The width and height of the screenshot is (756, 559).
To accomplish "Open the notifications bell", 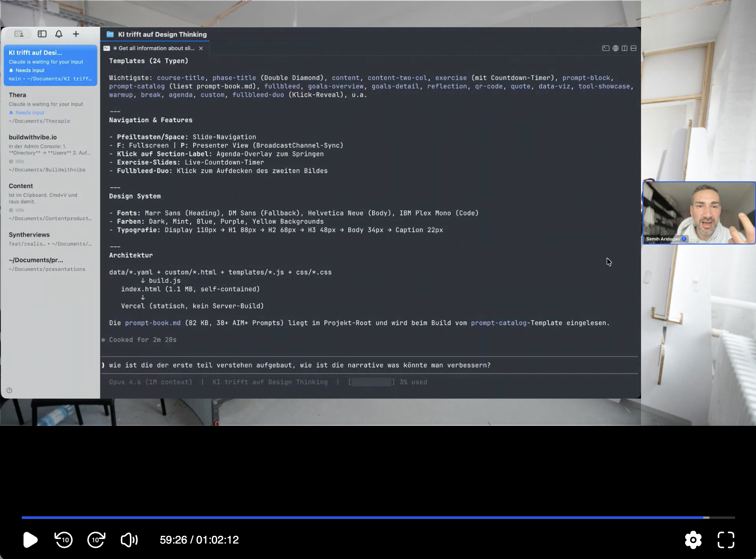I will pyautogui.click(x=59, y=34).
